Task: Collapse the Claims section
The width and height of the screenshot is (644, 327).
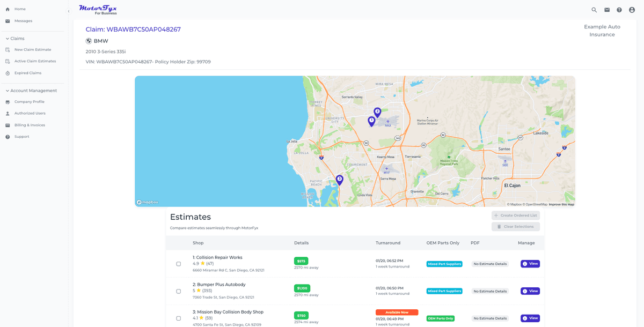Action: tap(8, 39)
